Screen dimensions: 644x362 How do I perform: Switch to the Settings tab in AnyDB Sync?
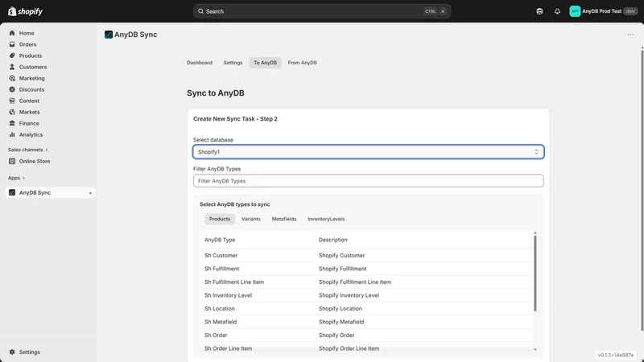tap(233, 63)
